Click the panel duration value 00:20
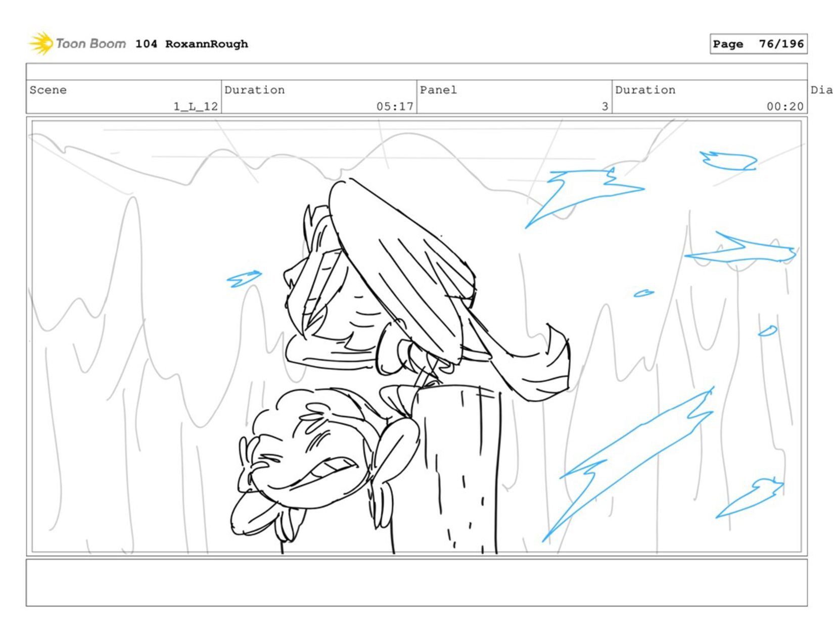 coord(785,106)
